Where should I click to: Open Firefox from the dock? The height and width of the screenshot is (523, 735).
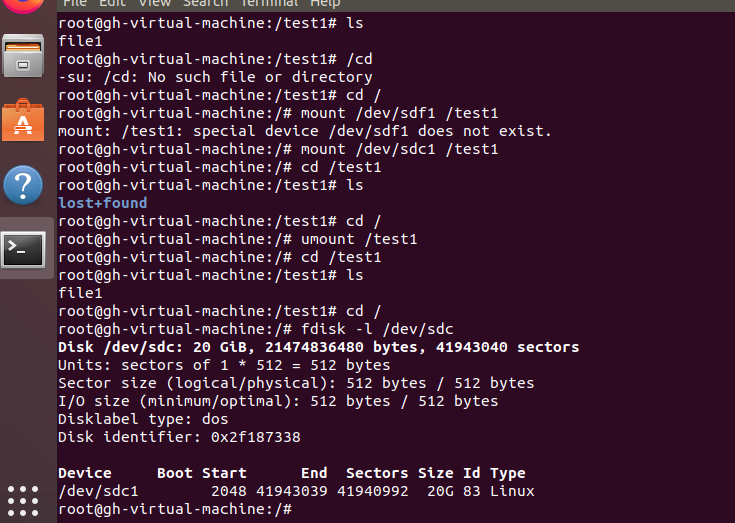tap(23, 5)
